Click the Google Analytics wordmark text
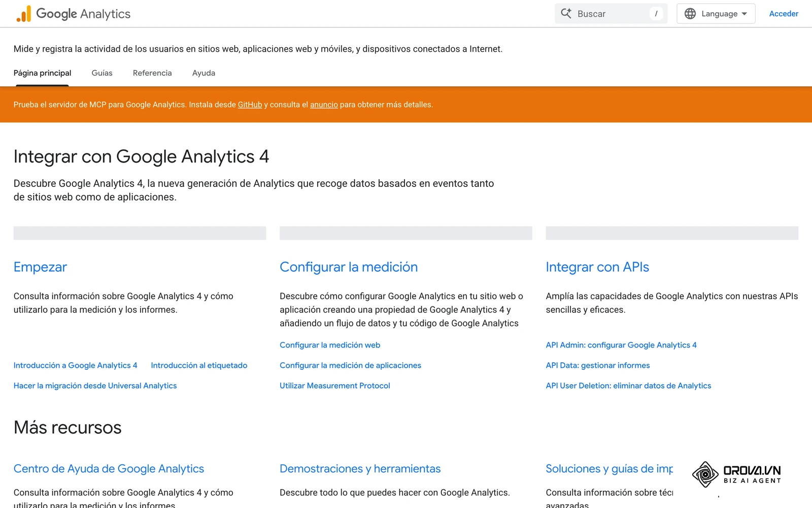The width and height of the screenshot is (812, 508). tap(83, 14)
